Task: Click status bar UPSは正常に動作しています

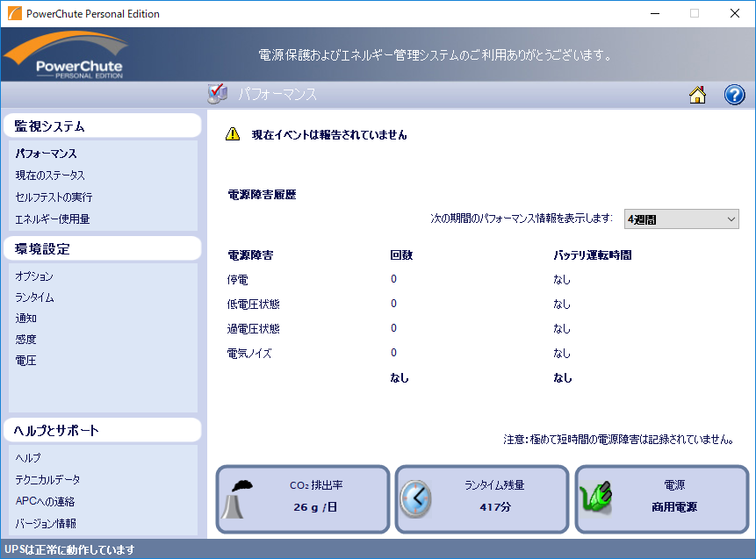Action: pos(69,549)
